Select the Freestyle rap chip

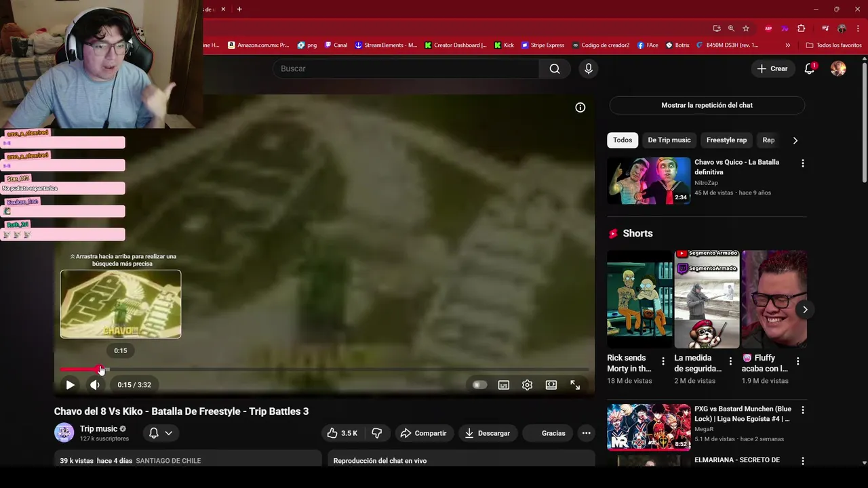click(727, 140)
